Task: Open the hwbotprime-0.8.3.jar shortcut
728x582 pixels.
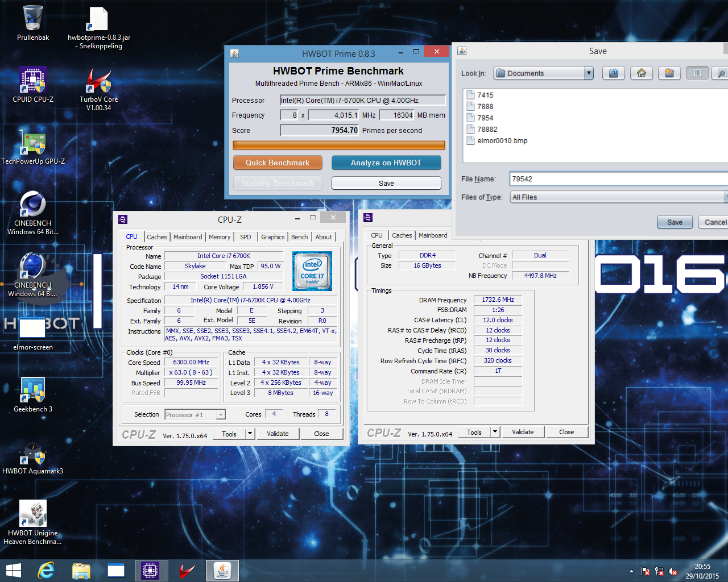Action: [x=99, y=28]
